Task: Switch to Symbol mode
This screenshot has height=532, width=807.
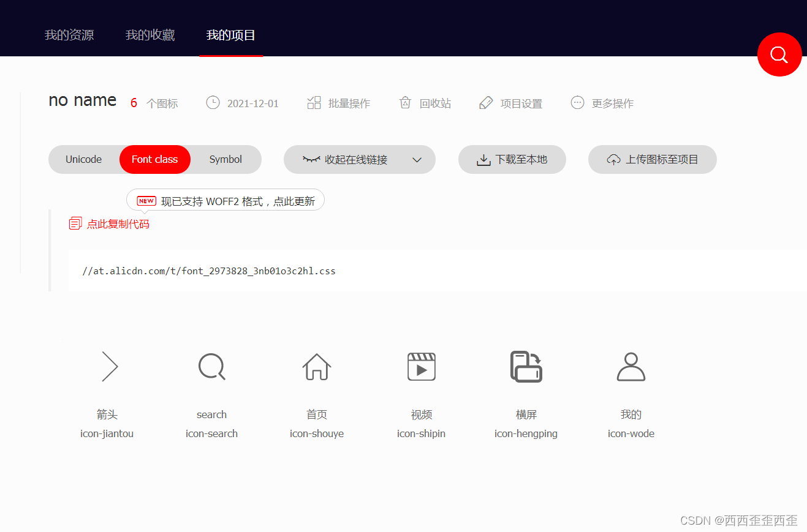Action: (225, 159)
